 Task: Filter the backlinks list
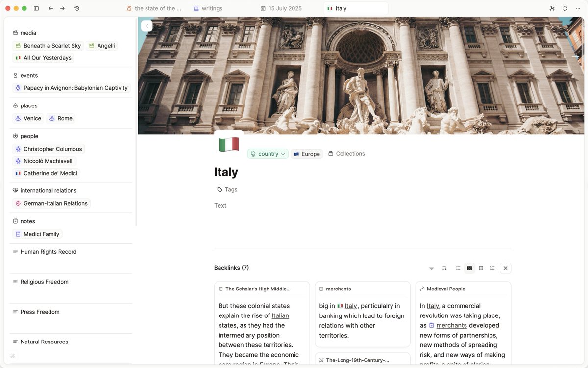click(432, 268)
